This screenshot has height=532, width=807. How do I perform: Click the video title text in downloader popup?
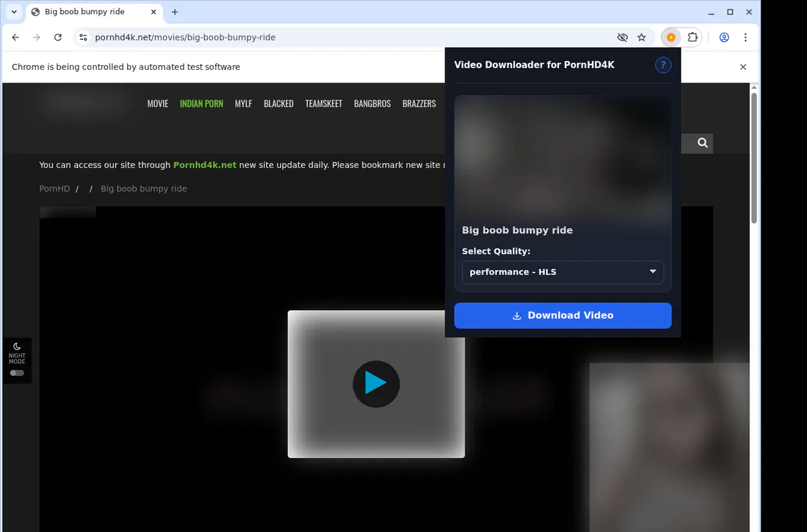click(517, 230)
